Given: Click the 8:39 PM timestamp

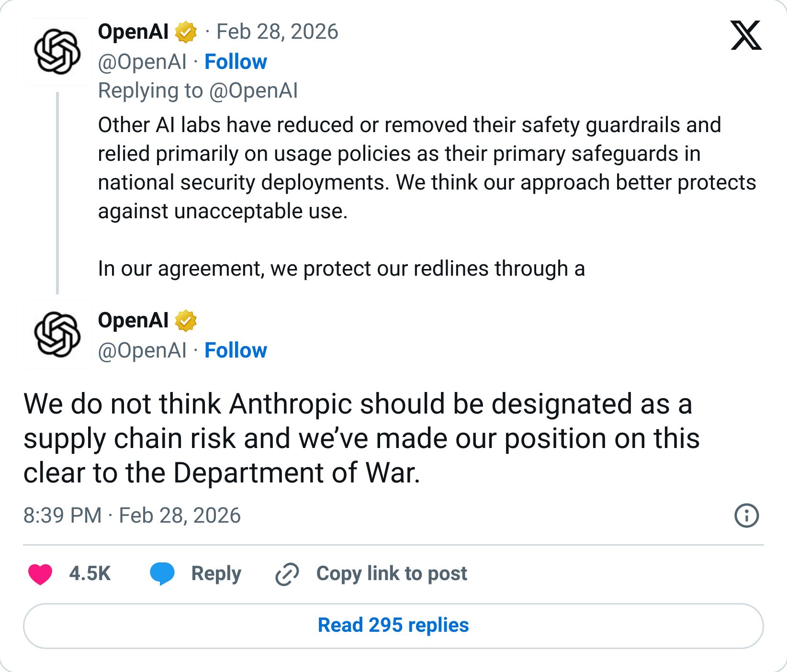Looking at the screenshot, I should [x=62, y=516].
